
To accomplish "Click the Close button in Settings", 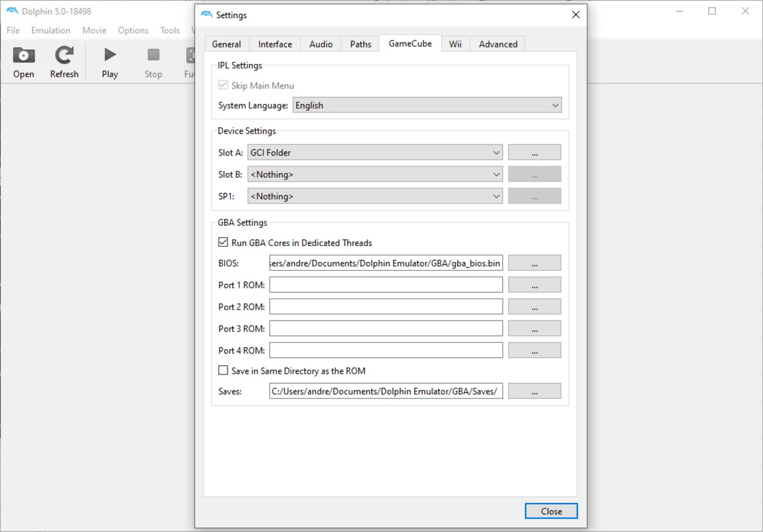I will [x=551, y=511].
